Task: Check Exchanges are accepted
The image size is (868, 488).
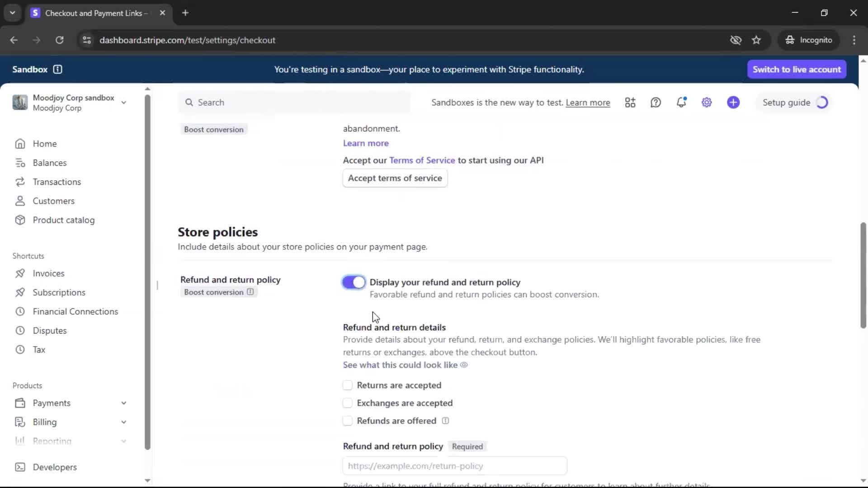Action: pyautogui.click(x=347, y=403)
